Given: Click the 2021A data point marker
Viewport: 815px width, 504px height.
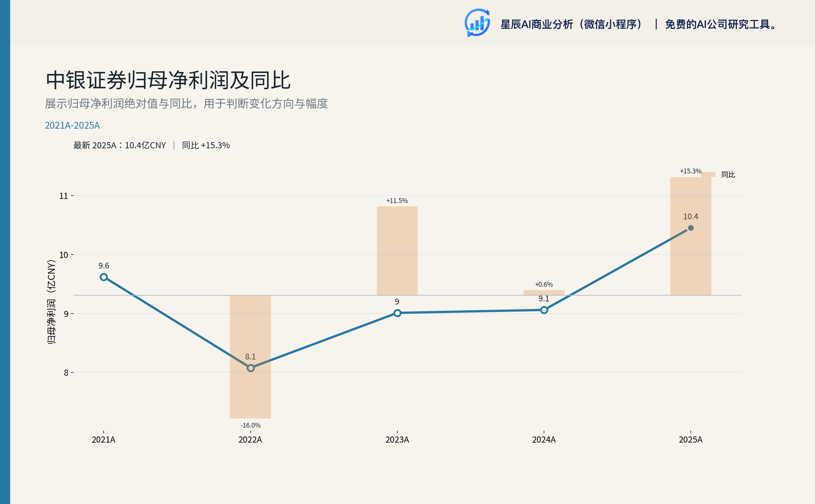Looking at the screenshot, I should [104, 277].
